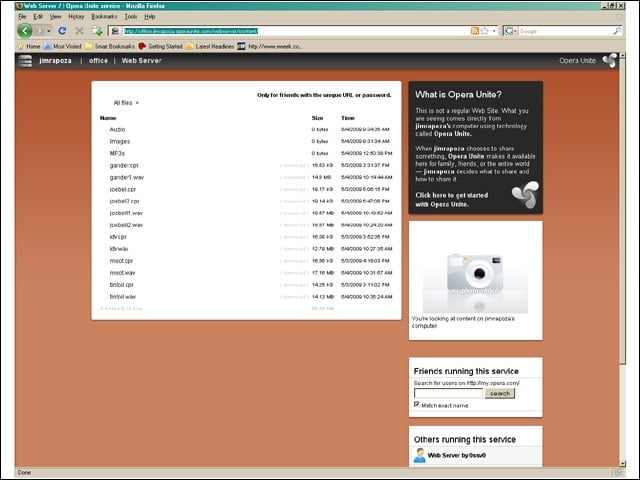
Task: Click 'Click here to get started with Opera Unite'
Action: click(451, 200)
